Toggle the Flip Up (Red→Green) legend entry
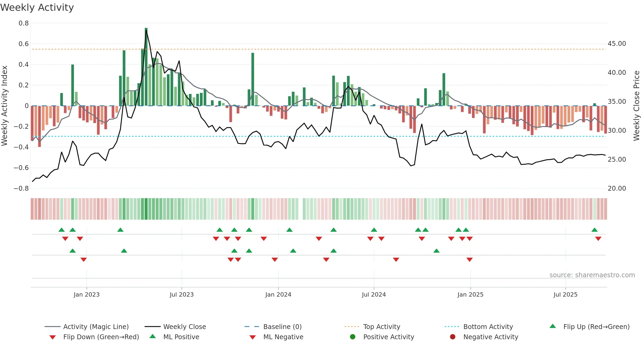 click(x=590, y=327)
